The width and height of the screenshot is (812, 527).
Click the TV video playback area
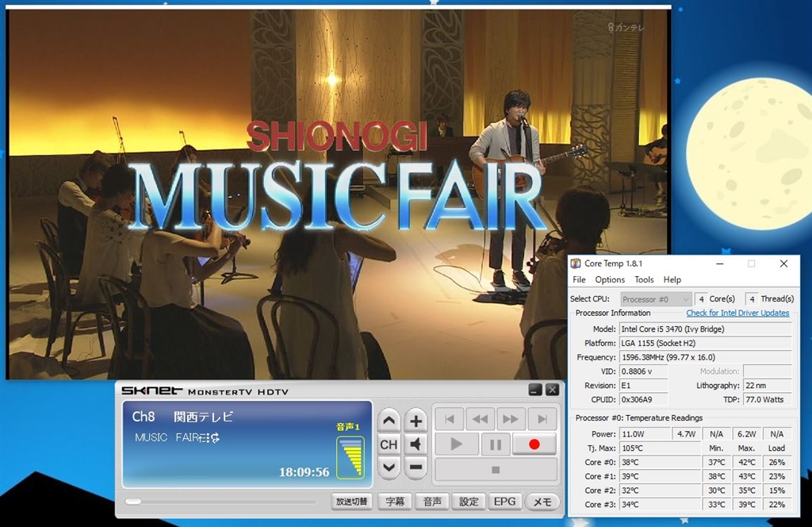tap(338, 194)
